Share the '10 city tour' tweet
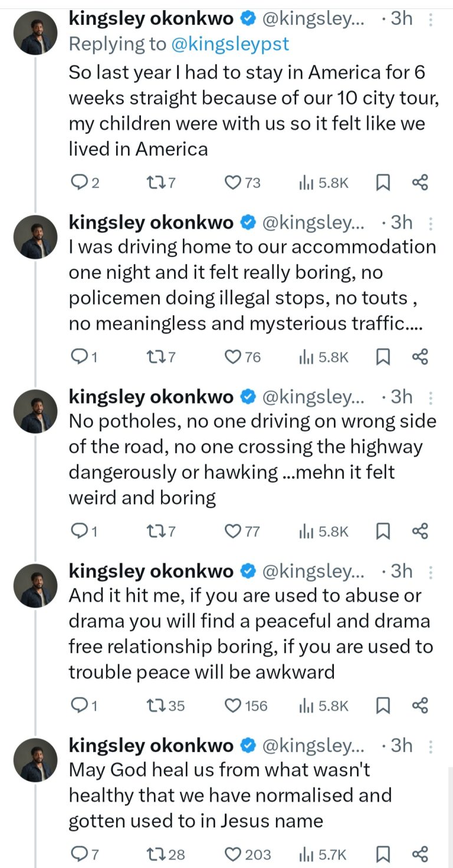The image size is (453, 868). pos(419,183)
